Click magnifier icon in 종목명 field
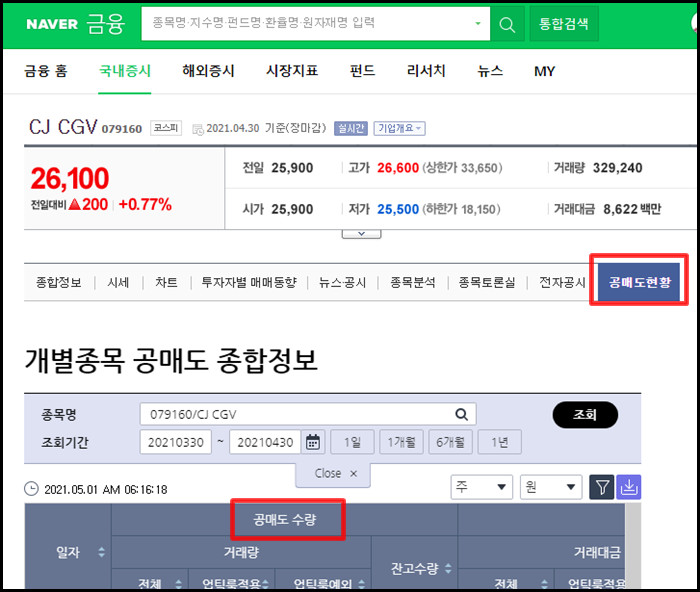This screenshot has height=592, width=700. pos(461,414)
